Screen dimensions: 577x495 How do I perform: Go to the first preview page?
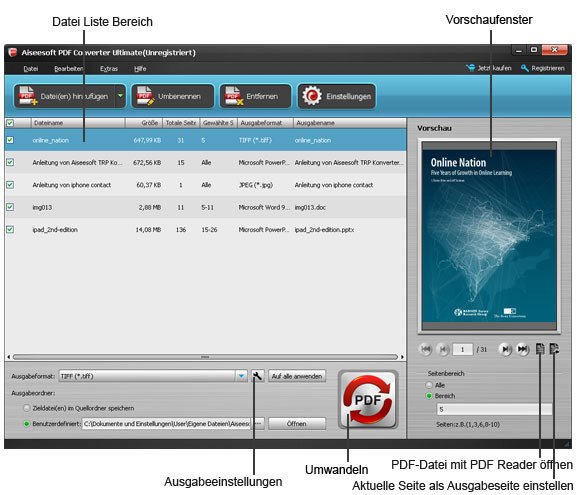(426, 349)
